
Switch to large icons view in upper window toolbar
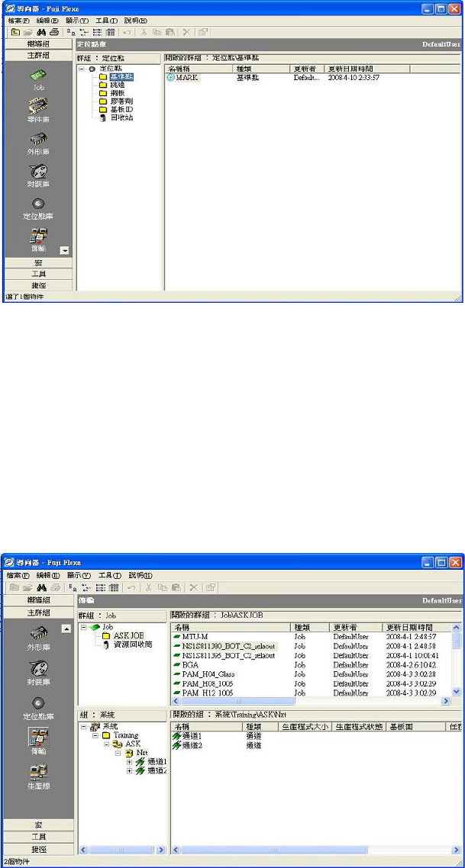[73, 32]
